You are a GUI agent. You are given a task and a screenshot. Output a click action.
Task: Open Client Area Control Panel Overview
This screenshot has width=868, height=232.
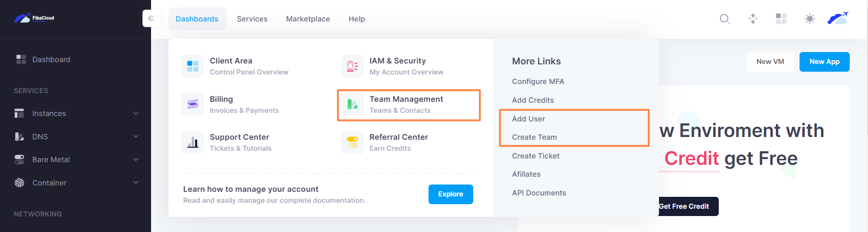pyautogui.click(x=249, y=66)
